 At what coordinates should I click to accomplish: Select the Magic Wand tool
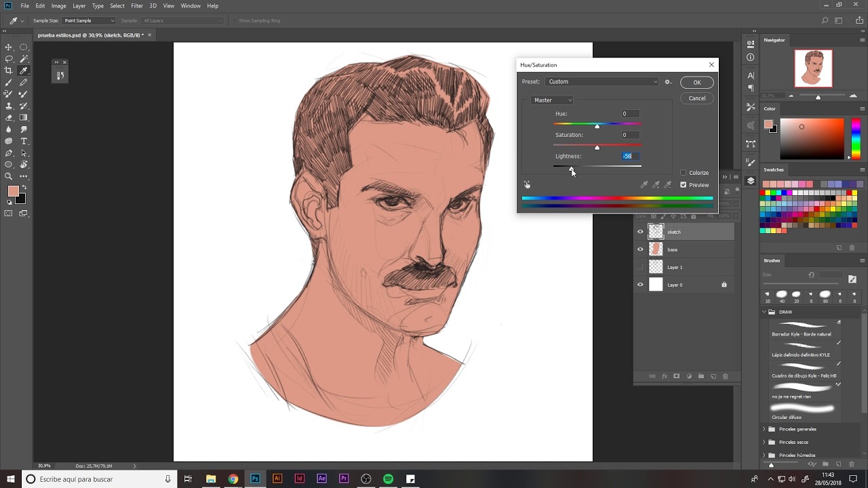(24, 59)
